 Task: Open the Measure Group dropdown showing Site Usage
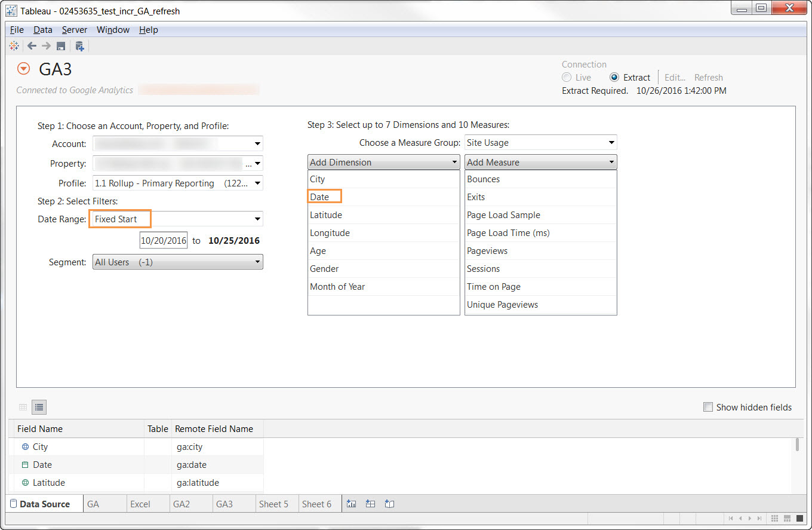pos(540,143)
